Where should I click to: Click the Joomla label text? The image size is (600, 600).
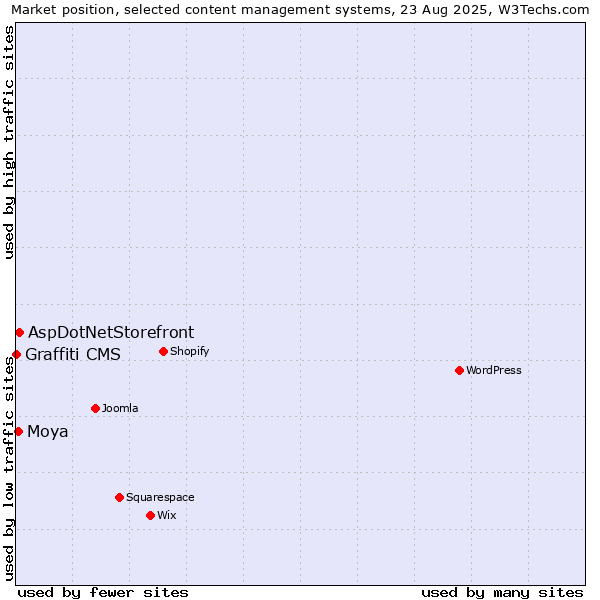pyautogui.click(x=120, y=408)
